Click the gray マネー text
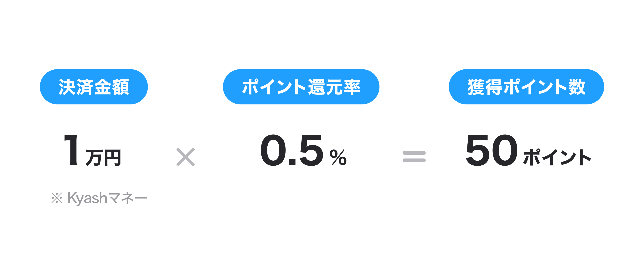Screen dimensions: 644x277 click(128, 198)
